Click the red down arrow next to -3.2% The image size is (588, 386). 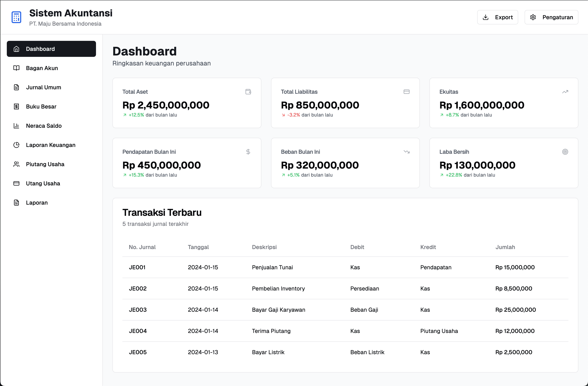coord(283,115)
